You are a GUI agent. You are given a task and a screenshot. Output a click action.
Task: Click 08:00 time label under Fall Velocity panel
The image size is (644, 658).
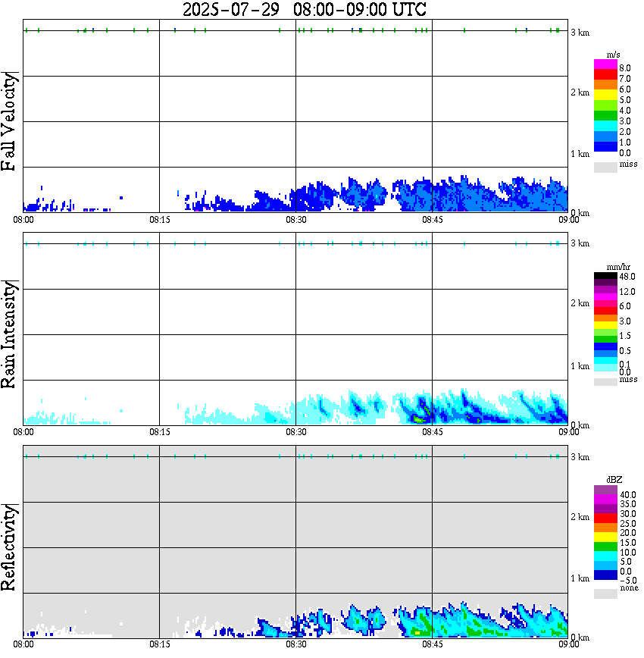23,220
